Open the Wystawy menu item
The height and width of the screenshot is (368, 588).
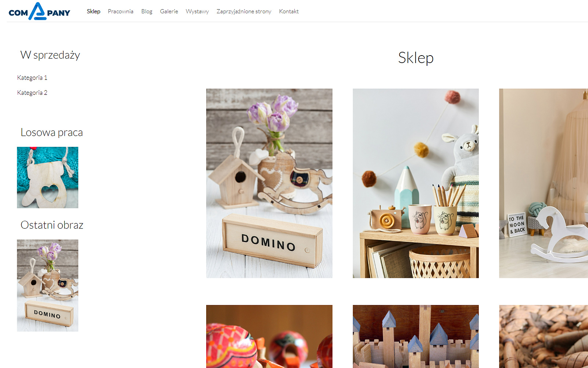(197, 11)
